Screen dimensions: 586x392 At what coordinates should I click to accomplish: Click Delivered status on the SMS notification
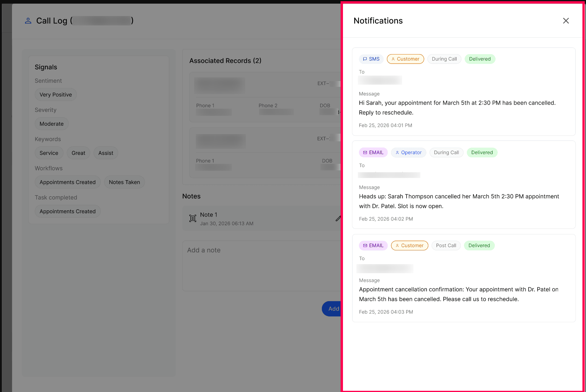click(480, 59)
